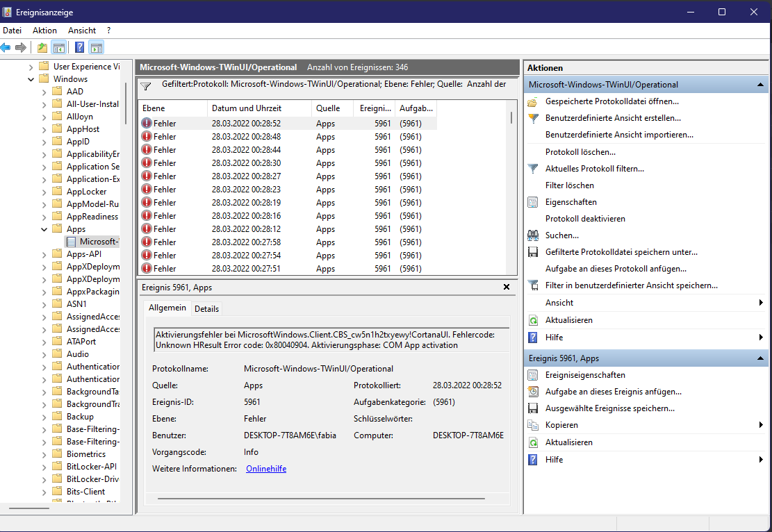Collapse the Ereignis 5961, Apps actions section
Image resolution: width=772 pixels, height=532 pixels.
[x=759, y=358]
